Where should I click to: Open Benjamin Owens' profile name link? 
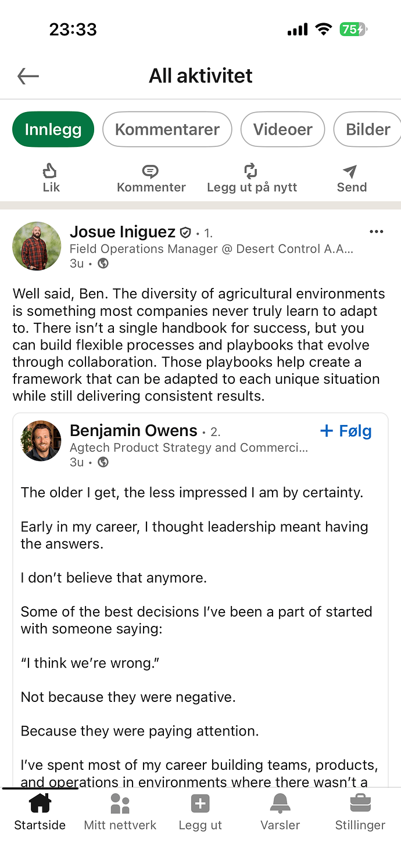(134, 431)
